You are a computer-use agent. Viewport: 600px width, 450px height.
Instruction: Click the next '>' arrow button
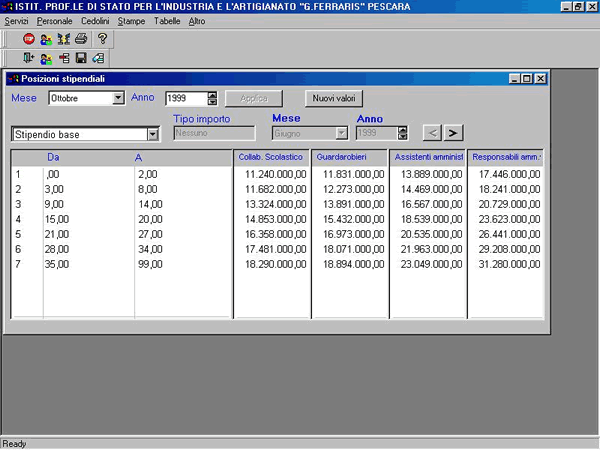point(453,133)
